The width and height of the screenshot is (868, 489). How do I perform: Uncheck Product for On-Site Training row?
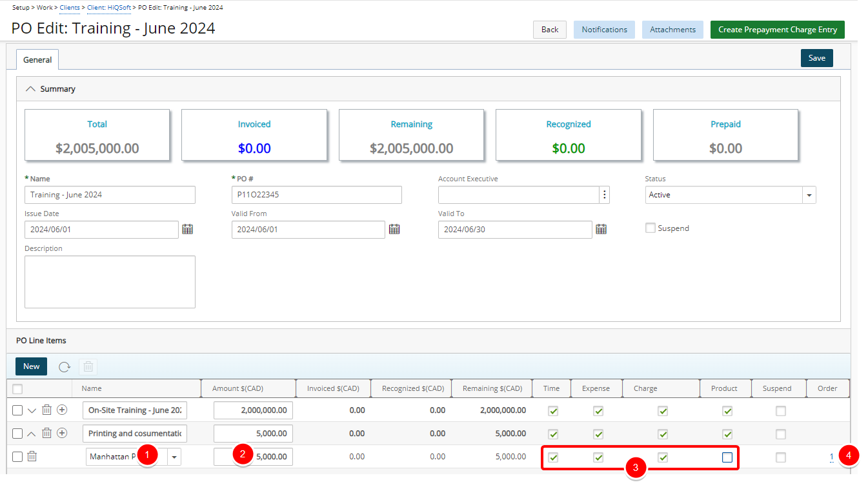pyautogui.click(x=727, y=411)
